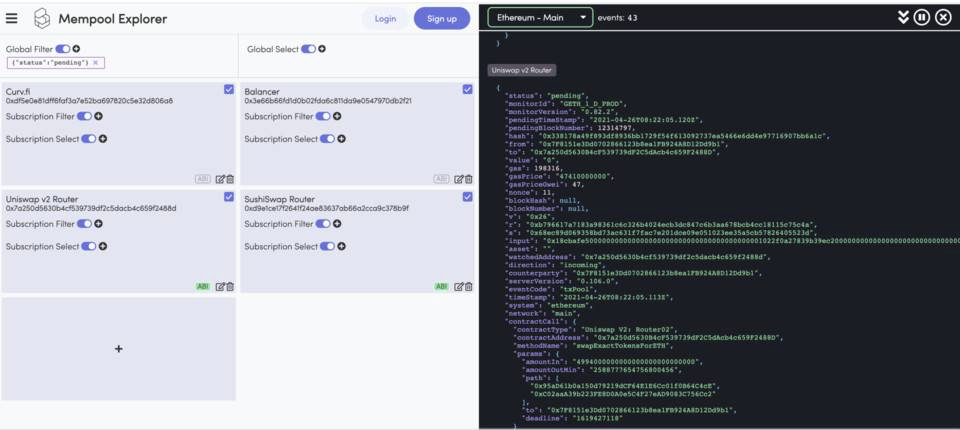The width and height of the screenshot is (960, 430).
Task: Add a Global Select with plus icon
Action: (322, 49)
